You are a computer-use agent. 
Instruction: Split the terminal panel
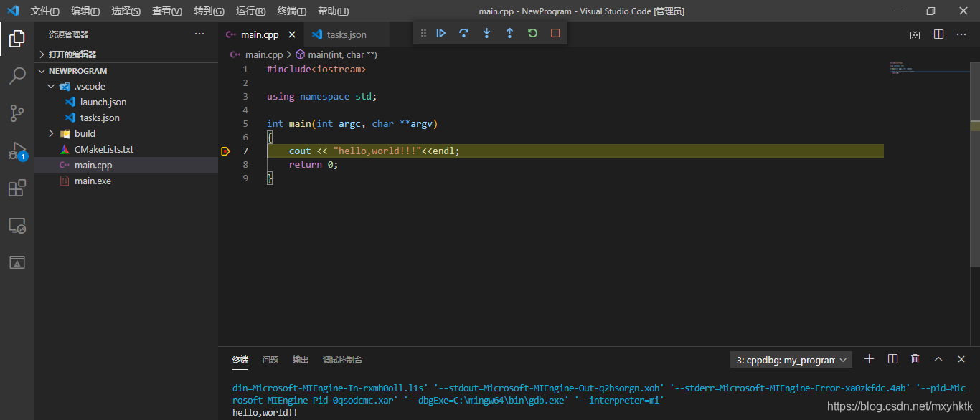pyautogui.click(x=892, y=359)
